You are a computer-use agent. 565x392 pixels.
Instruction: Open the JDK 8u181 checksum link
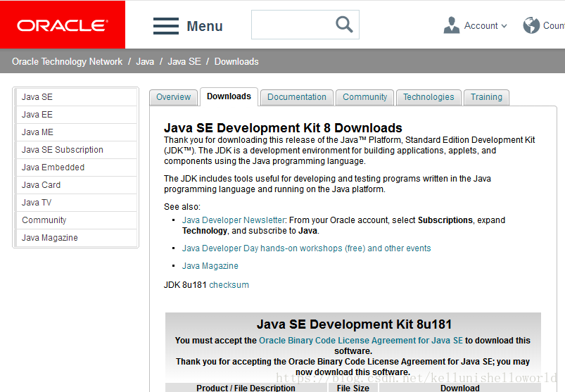coord(229,285)
